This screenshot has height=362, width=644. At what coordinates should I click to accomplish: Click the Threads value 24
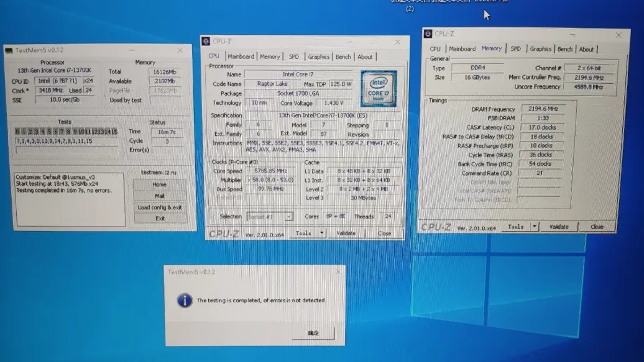pos(388,216)
